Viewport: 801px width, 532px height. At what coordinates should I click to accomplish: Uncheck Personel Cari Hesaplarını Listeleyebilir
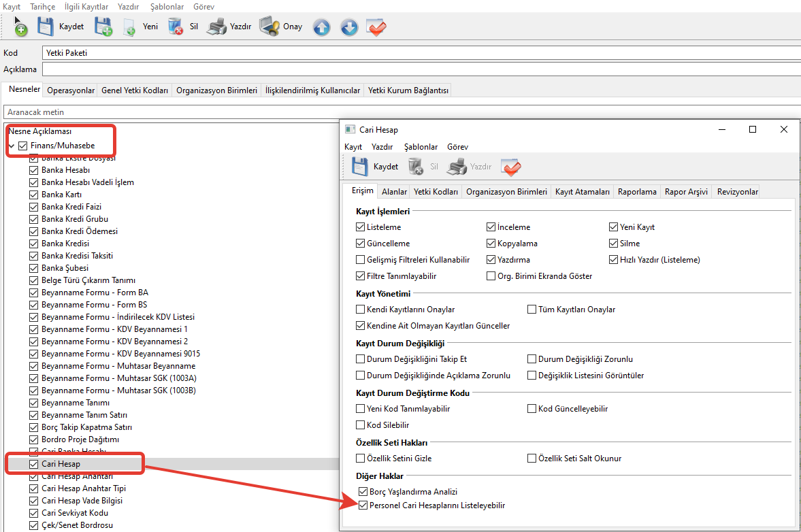[x=363, y=505]
